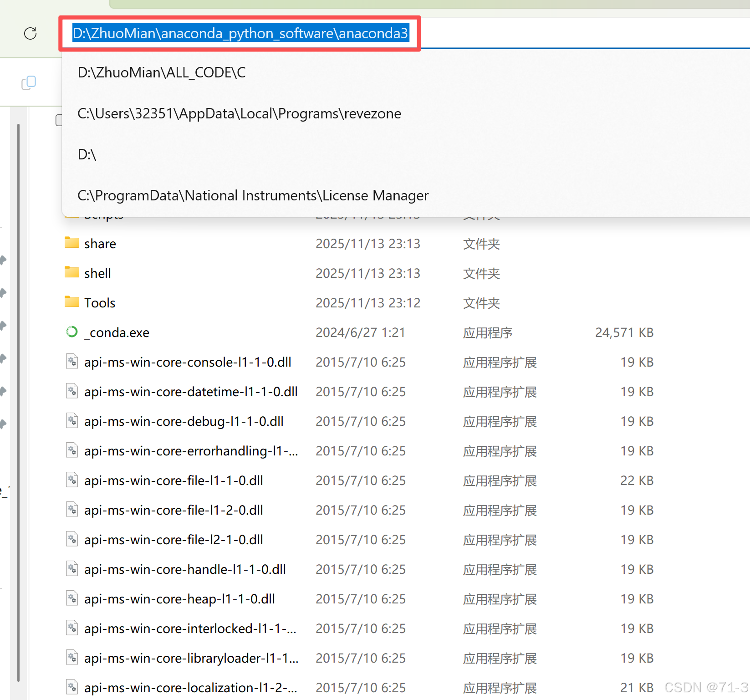Select the api-ms-win-core-localization file name
750x700 pixels.
(x=191, y=688)
